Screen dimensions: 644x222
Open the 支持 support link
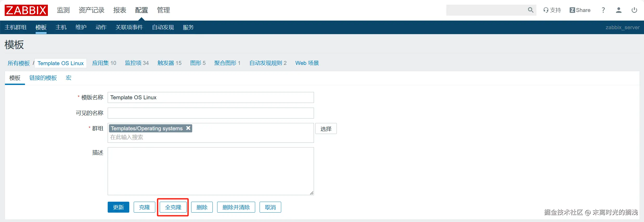(552, 10)
